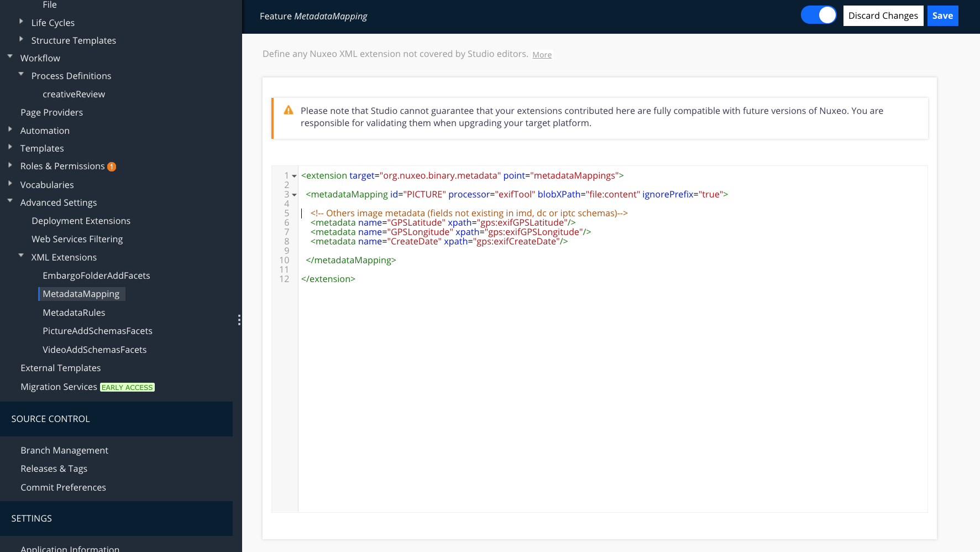Screen dimensions: 980x552
Task: Click the EARLY ACCESS badge on Migration Services
Action: 127,387
